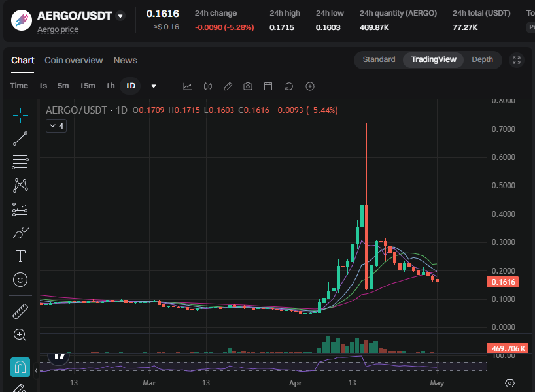Click the 0.1616 current price label on axis
Screen dimensions: 535x392
502,282
